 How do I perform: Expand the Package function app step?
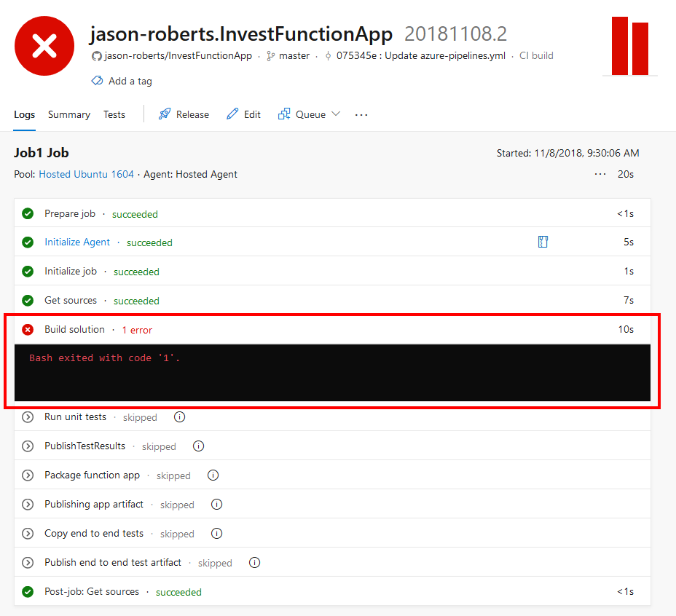tap(27, 475)
